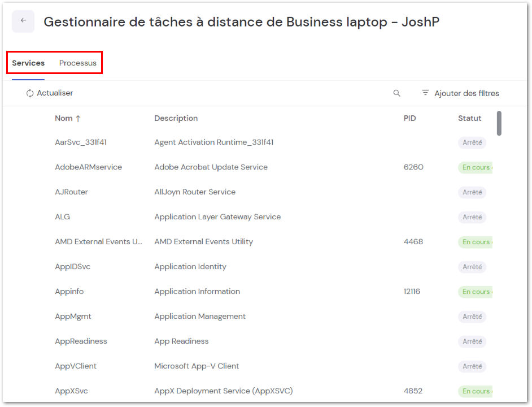Click Ajouter des filtres
The image size is (532, 407).
point(466,93)
